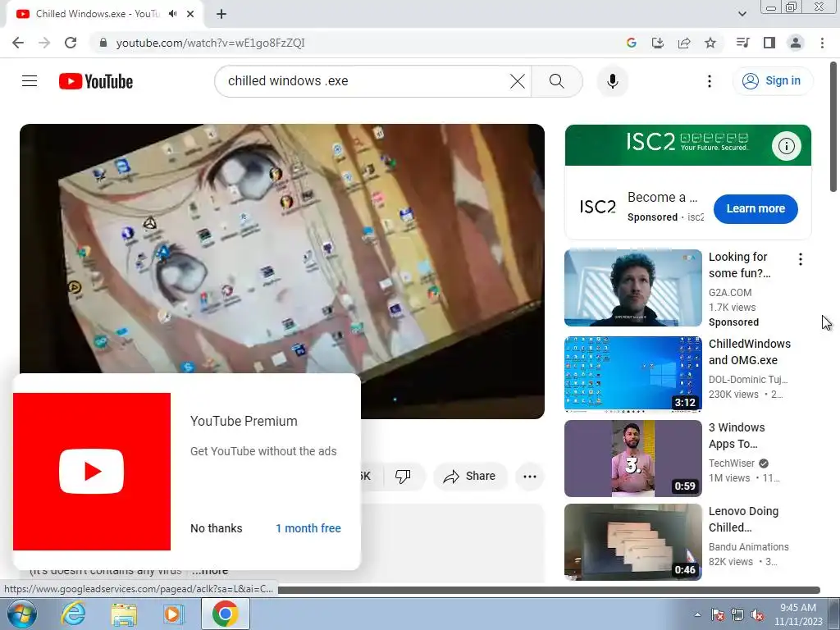Viewport: 840px width, 630px height.
Task: Open the Action Center flag in the tray
Action: [718, 615]
